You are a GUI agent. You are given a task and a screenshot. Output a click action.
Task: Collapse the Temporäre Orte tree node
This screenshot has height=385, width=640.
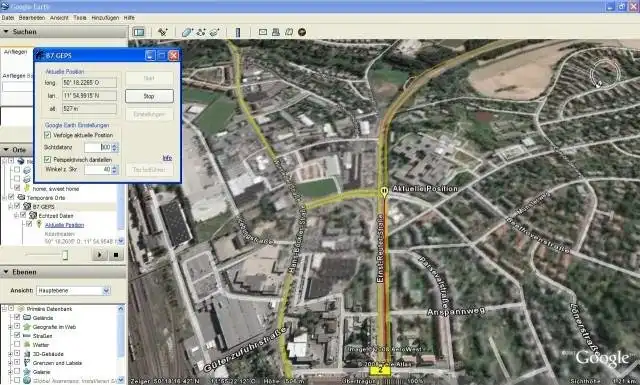click(4, 197)
